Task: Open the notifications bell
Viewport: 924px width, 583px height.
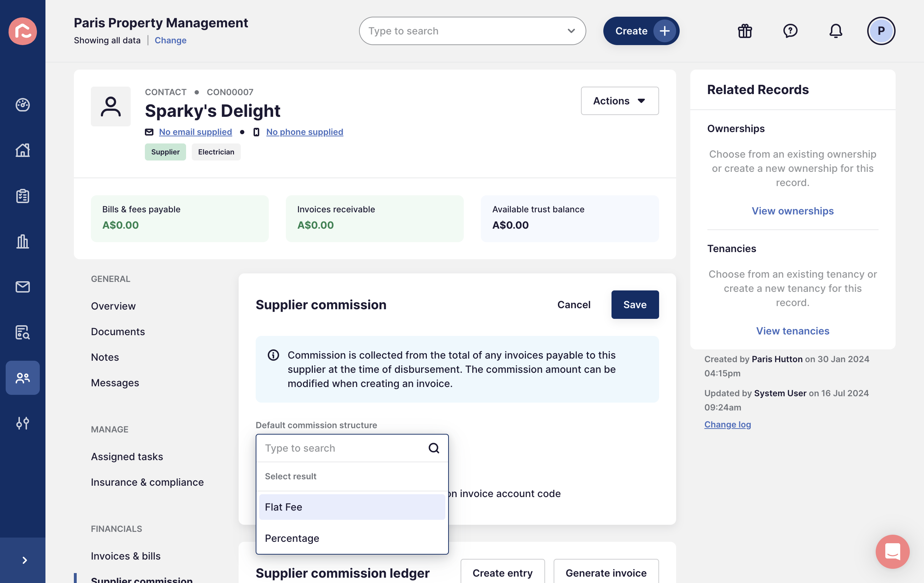Action: click(836, 31)
